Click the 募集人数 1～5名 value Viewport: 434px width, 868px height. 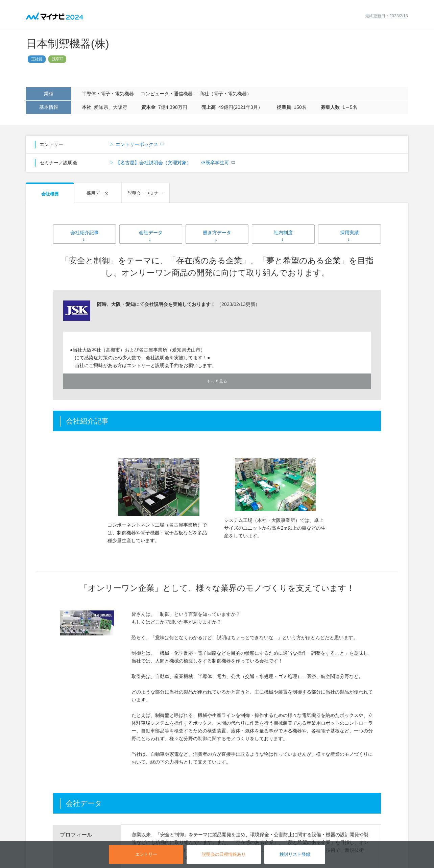pyautogui.click(x=339, y=107)
